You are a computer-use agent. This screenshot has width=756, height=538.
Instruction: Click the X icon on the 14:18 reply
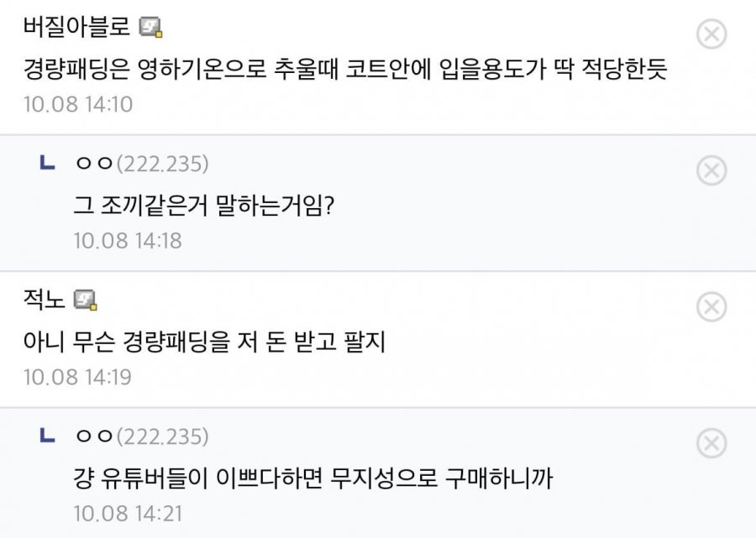point(712,171)
